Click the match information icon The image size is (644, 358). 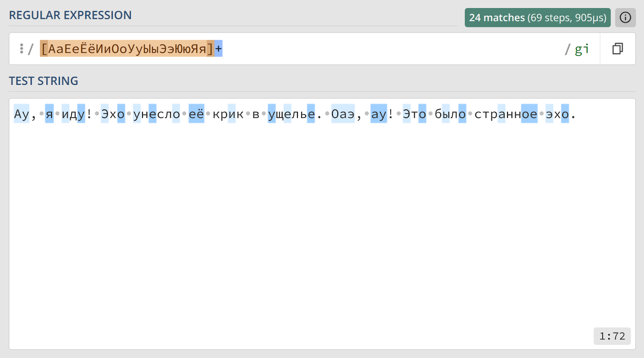tap(625, 18)
